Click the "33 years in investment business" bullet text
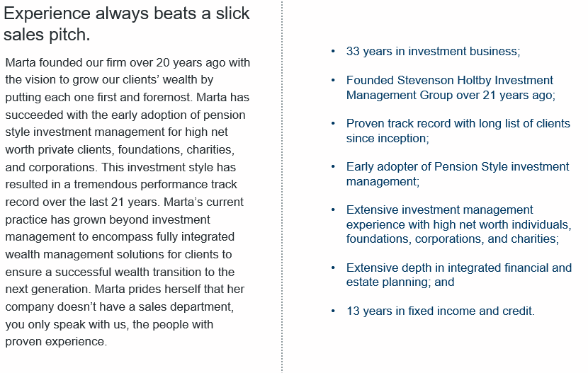 point(433,52)
